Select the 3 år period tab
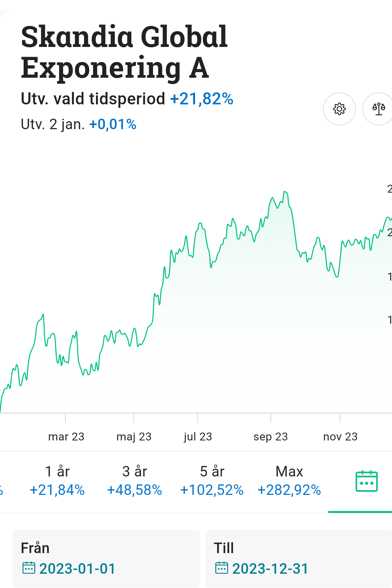 tap(135, 481)
